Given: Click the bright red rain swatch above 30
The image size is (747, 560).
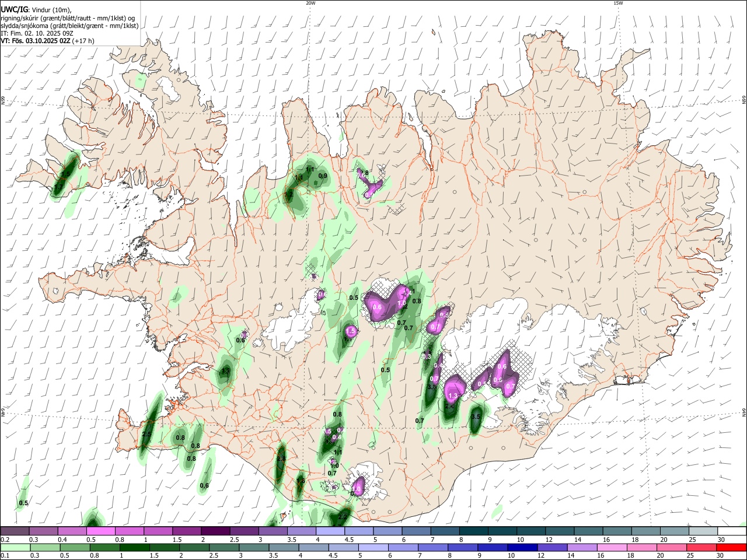Looking at the screenshot, I should pos(732,547).
